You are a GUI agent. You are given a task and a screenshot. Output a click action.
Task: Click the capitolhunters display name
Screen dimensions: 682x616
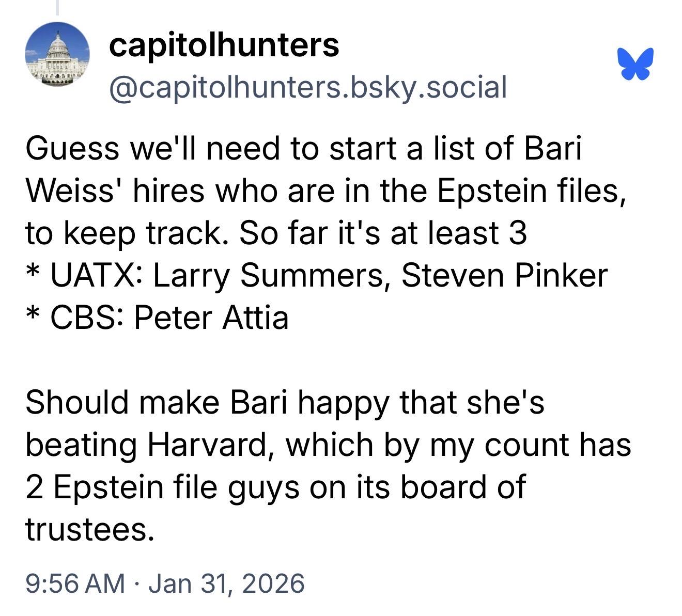pos(224,45)
